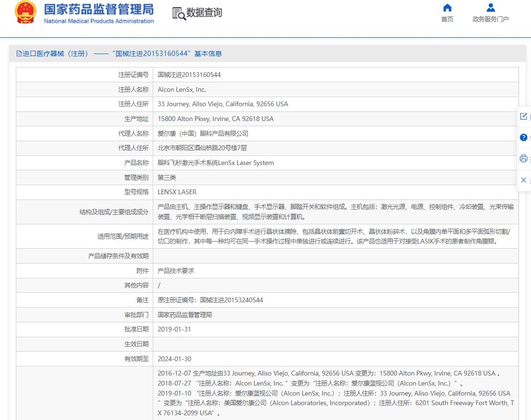Click the document icon before 进口医疗器械
The image size is (531, 420).
coord(19,54)
